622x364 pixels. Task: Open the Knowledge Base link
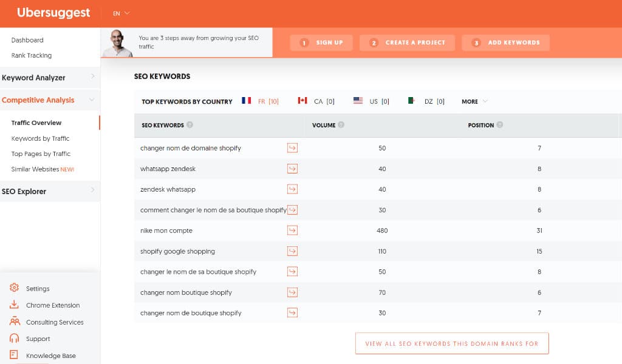tap(51, 356)
